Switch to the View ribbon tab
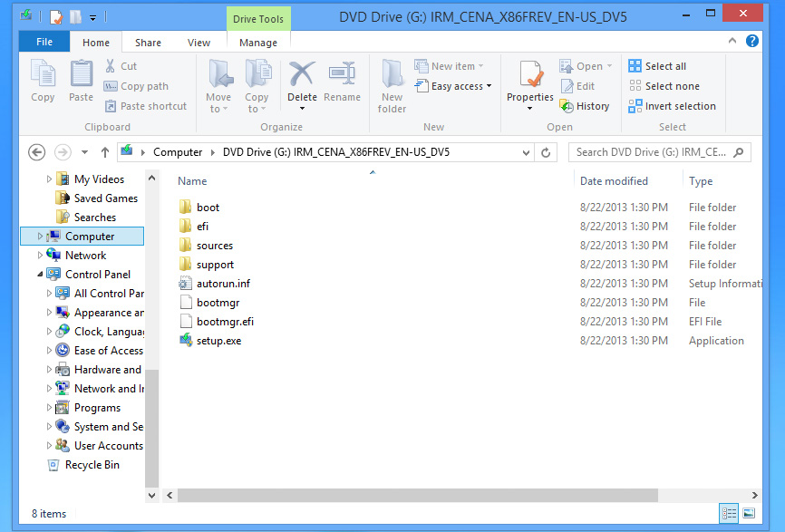This screenshot has height=532, width=785. point(199,43)
